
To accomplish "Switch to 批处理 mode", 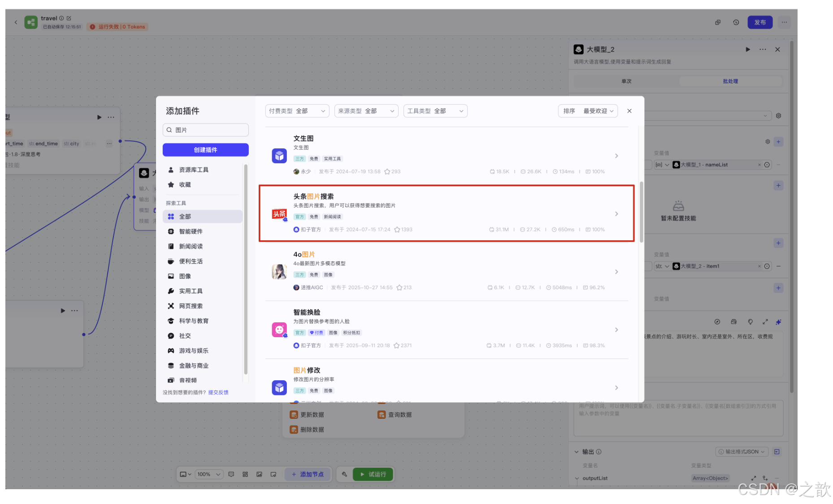I will point(730,81).
